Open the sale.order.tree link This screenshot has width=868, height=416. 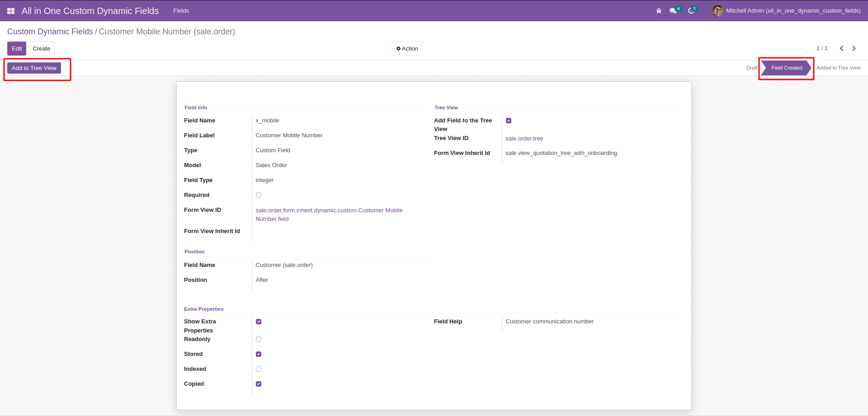coord(524,139)
